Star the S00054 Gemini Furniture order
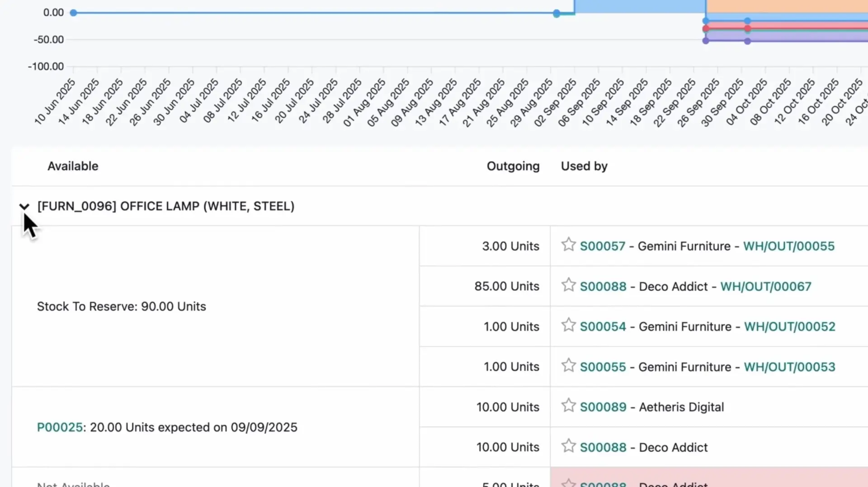Image resolution: width=868 pixels, height=487 pixels. pyautogui.click(x=568, y=326)
